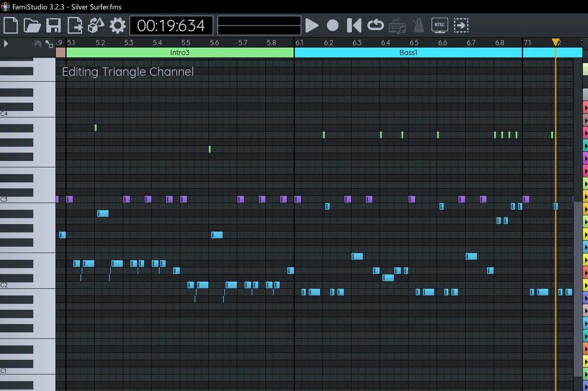Expand the effects panel with the header triangle
The image size is (588, 391).
click(x=6, y=43)
